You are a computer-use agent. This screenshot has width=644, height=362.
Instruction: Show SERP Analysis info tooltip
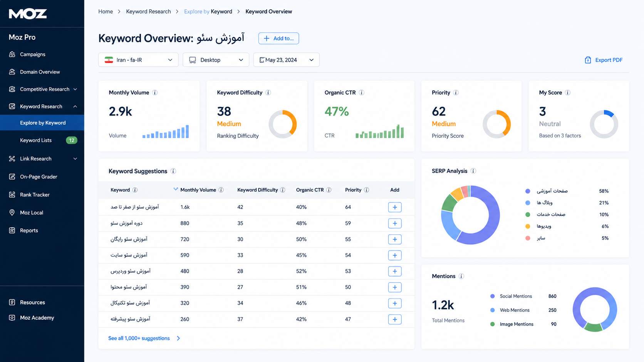473,171
